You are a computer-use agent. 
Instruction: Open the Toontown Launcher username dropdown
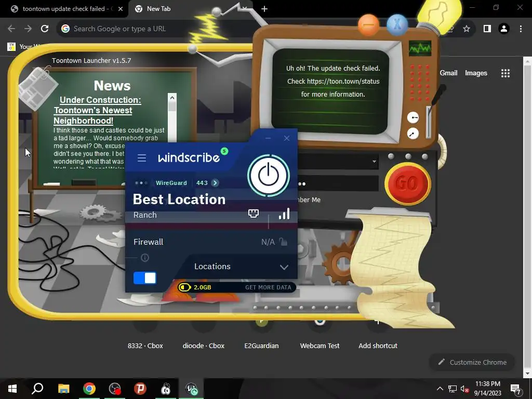tap(374, 162)
